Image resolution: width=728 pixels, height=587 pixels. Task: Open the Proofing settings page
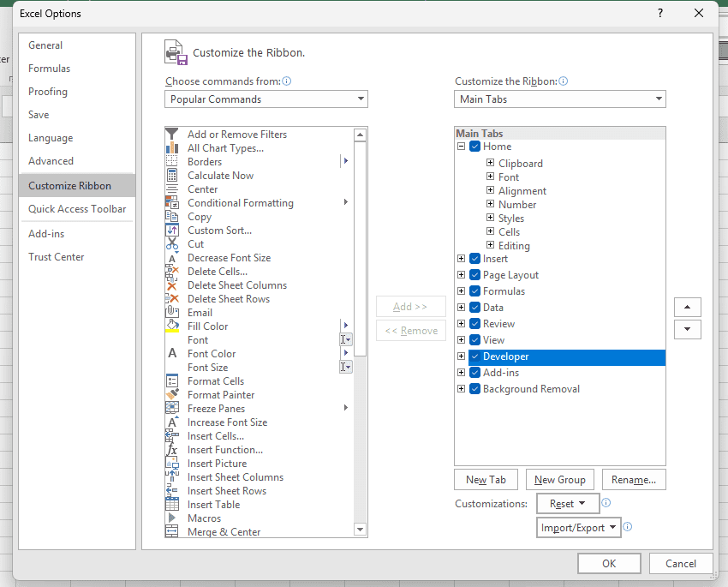[x=47, y=91]
